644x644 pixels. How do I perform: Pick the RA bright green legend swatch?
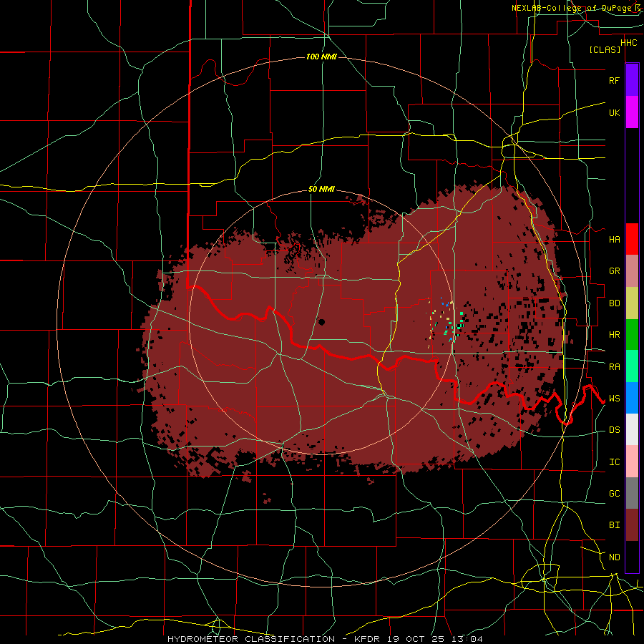[632, 366]
